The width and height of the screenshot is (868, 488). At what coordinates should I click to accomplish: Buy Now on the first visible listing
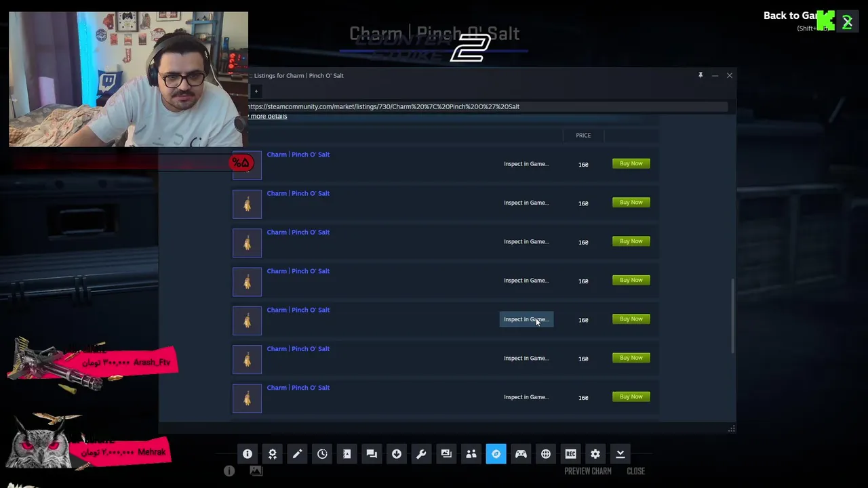tap(631, 163)
